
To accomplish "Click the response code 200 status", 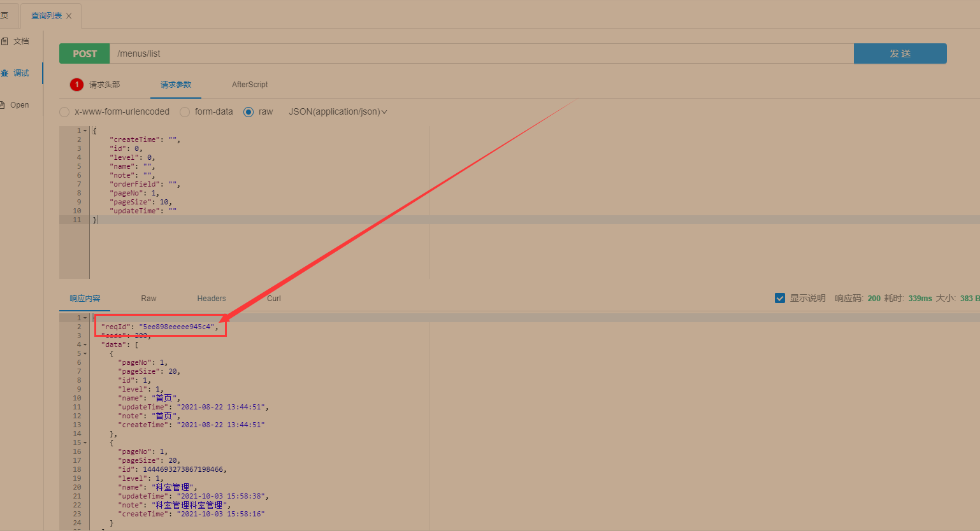I will [x=874, y=299].
